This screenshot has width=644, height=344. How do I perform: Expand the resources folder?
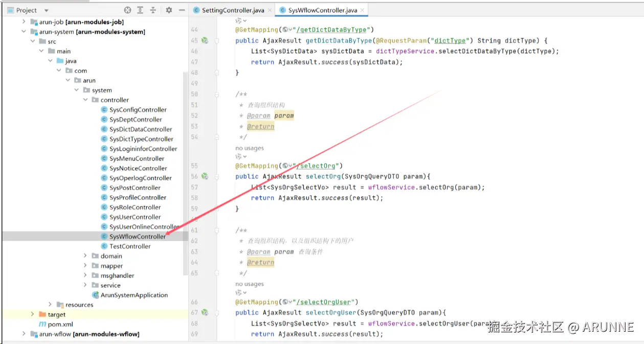pos(50,305)
